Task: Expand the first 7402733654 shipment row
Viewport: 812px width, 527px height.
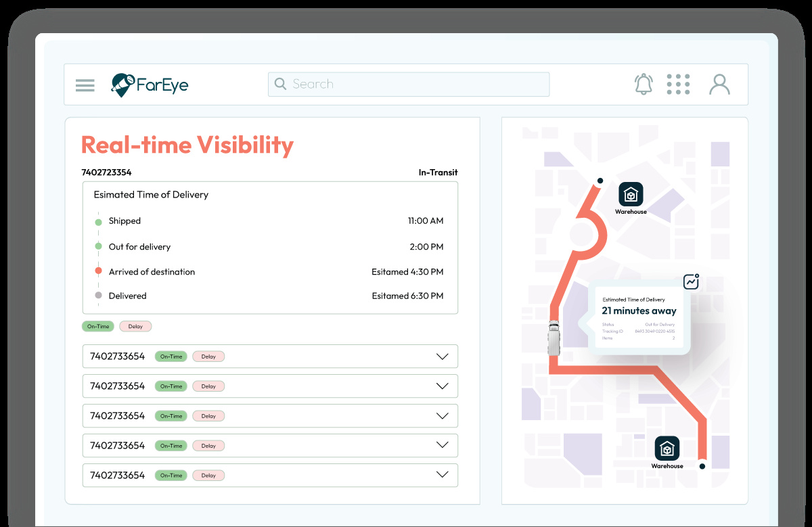Action: point(442,357)
